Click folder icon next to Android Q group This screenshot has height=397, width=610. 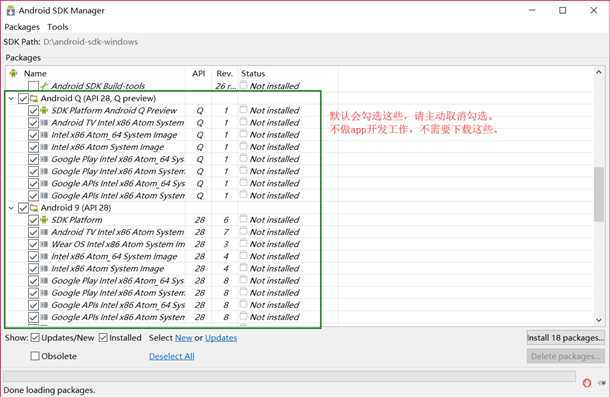point(34,98)
